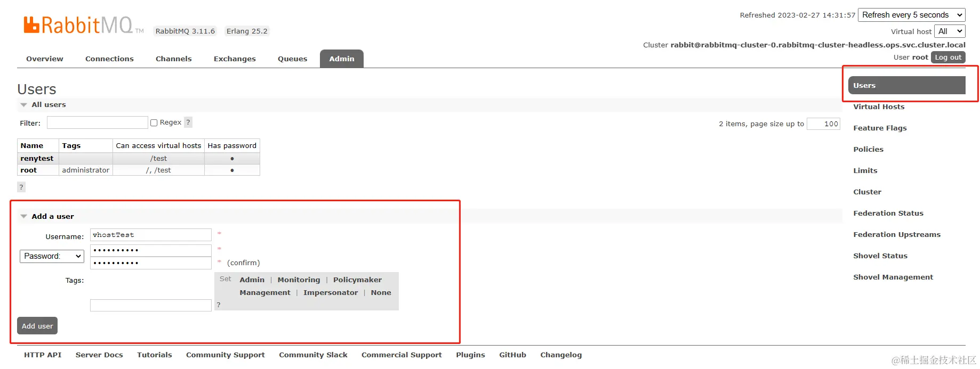Switch to the Connections tab

(x=109, y=59)
